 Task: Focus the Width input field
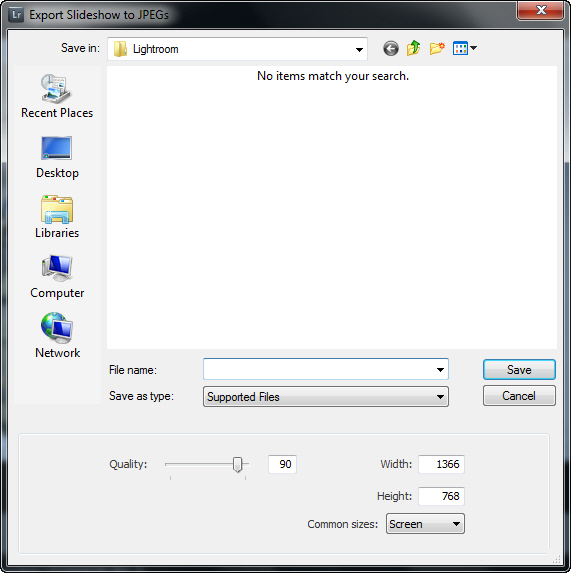click(x=441, y=464)
